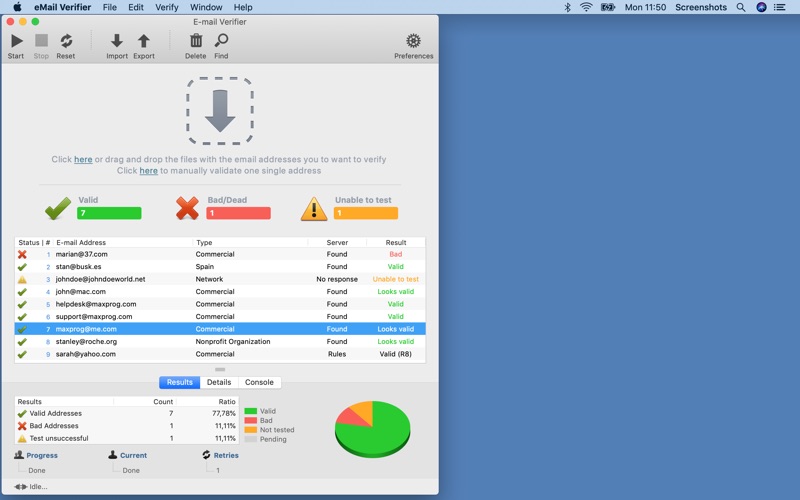Image resolution: width=800 pixels, height=500 pixels.
Task: Click 'here' link to manually validate one address
Action: 148,170
